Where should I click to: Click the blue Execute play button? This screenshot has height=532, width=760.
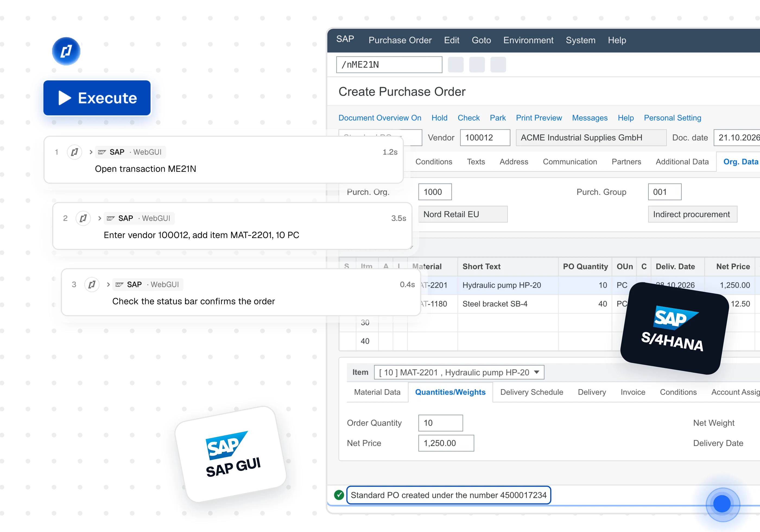coord(97,98)
